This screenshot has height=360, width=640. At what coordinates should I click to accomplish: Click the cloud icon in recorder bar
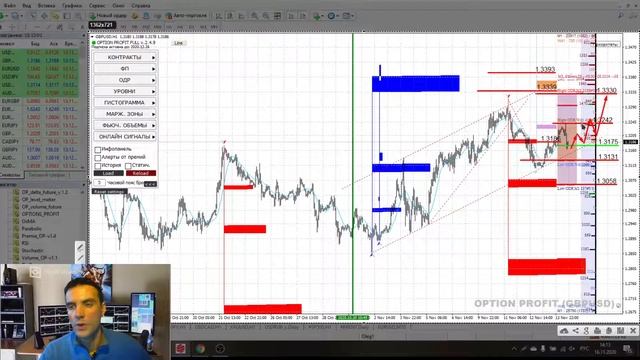[564, 331]
